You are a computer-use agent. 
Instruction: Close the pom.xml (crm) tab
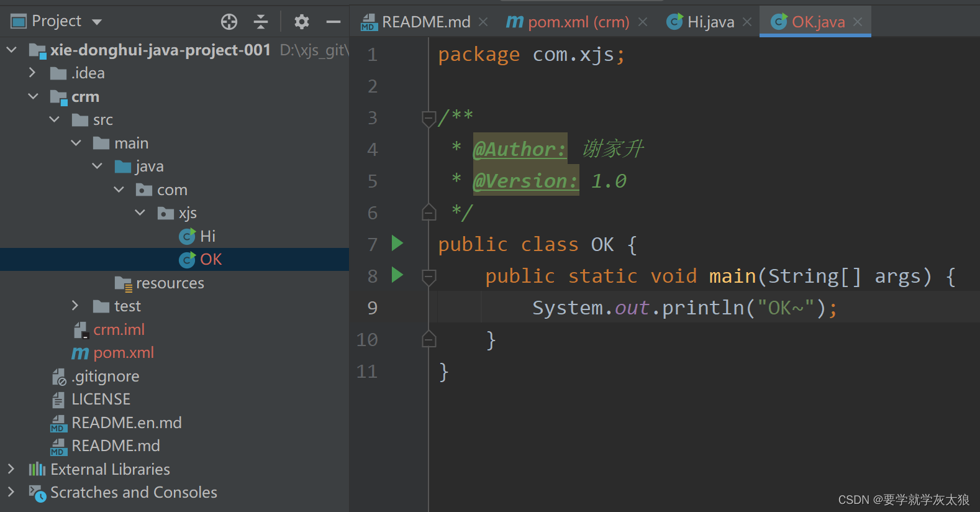click(x=643, y=22)
